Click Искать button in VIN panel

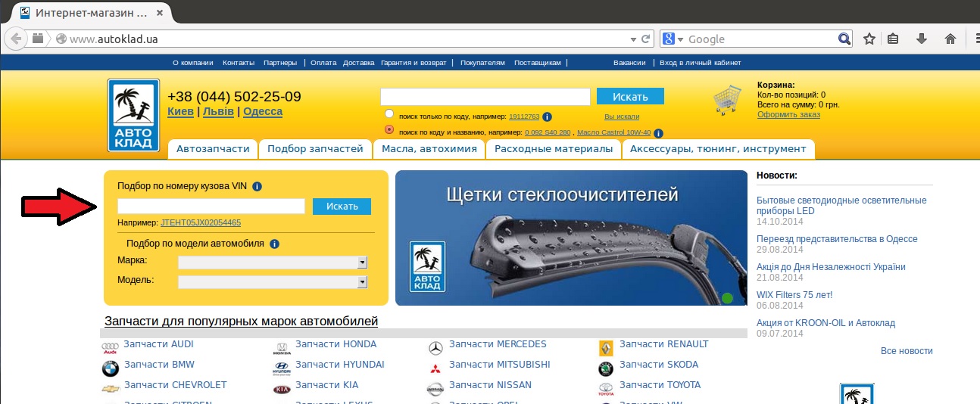point(342,207)
